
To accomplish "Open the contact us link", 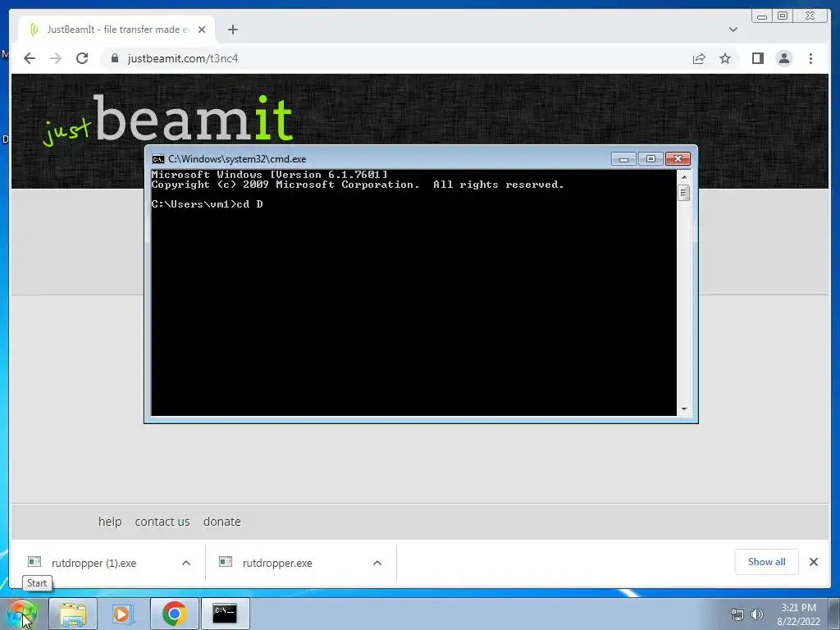I will [162, 521].
